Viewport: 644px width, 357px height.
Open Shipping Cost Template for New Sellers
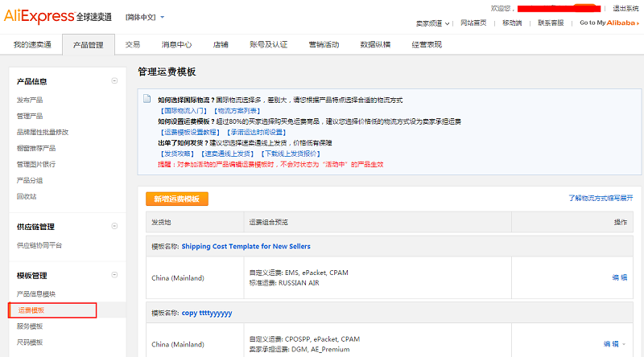tap(246, 246)
